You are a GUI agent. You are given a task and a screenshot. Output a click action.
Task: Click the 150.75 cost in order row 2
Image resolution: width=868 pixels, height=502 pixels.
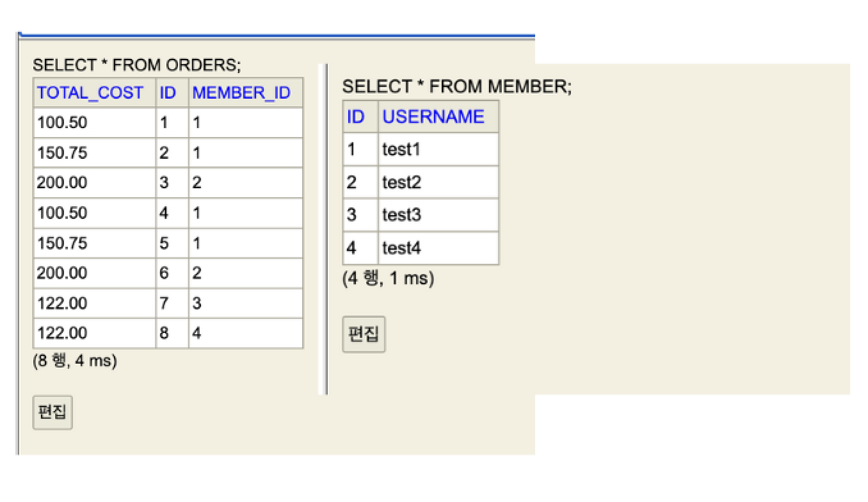tap(62, 152)
